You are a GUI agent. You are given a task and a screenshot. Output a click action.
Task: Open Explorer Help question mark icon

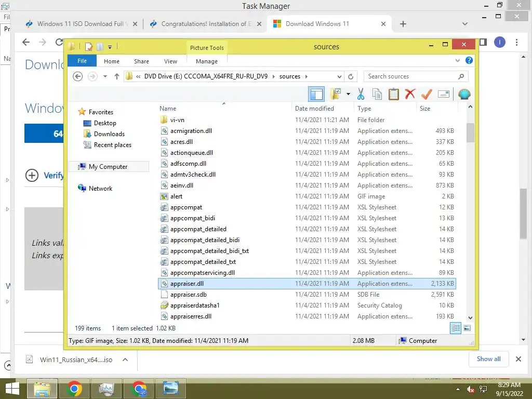pyautogui.click(x=469, y=60)
